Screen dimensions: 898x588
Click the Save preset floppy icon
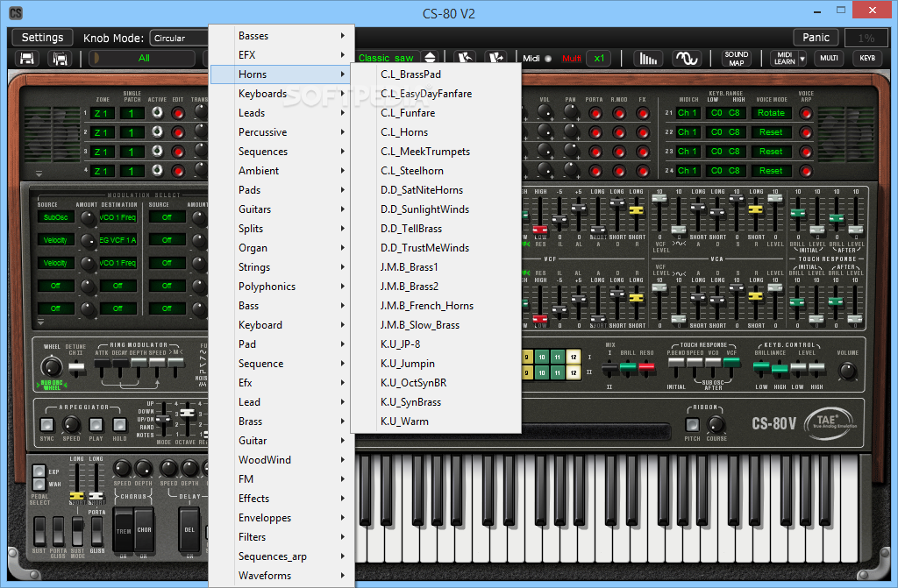click(27, 59)
